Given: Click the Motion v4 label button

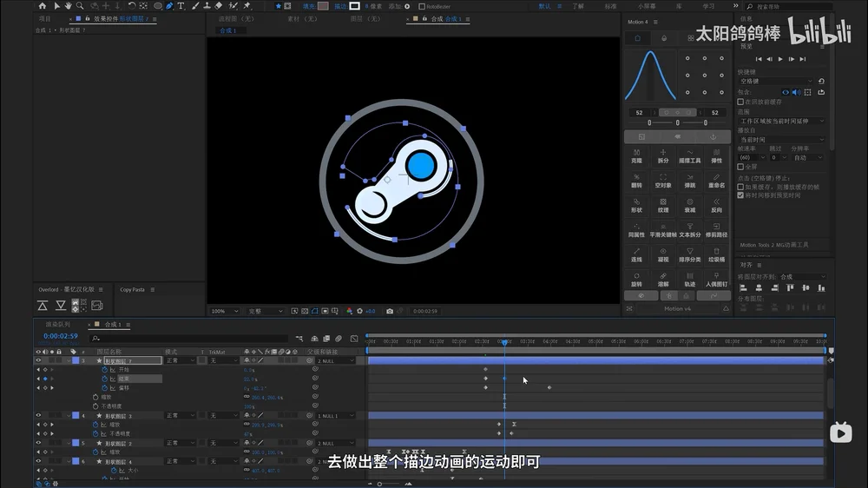Looking at the screenshot, I should click(678, 308).
